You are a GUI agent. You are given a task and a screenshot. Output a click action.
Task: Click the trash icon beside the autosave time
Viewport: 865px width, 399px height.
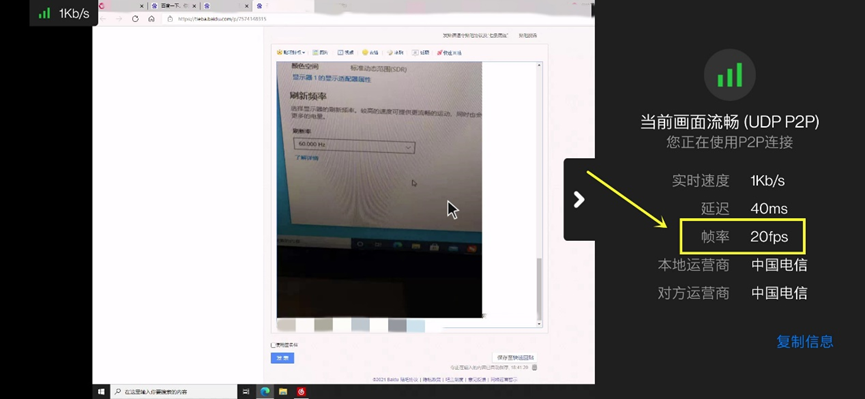point(535,367)
